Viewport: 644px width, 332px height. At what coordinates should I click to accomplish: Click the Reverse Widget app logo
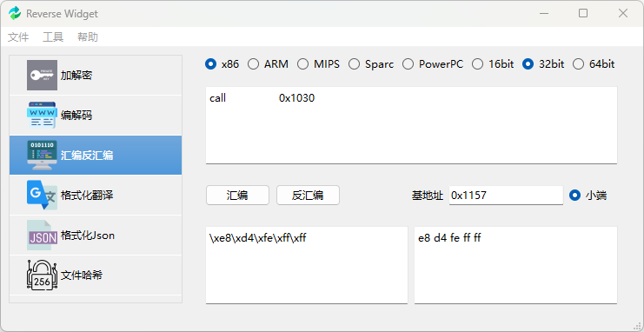coord(15,13)
